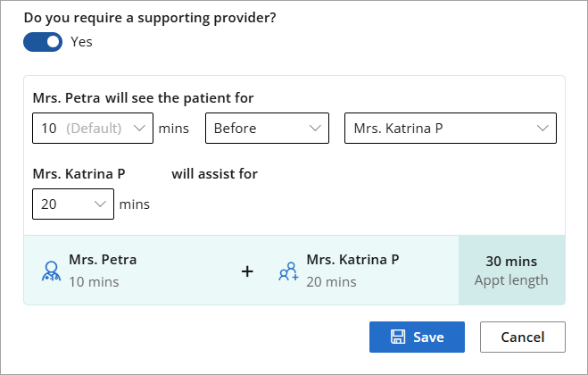Click the plus sign between providers
588x375 pixels.
pyautogui.click(x=247, y=271)
